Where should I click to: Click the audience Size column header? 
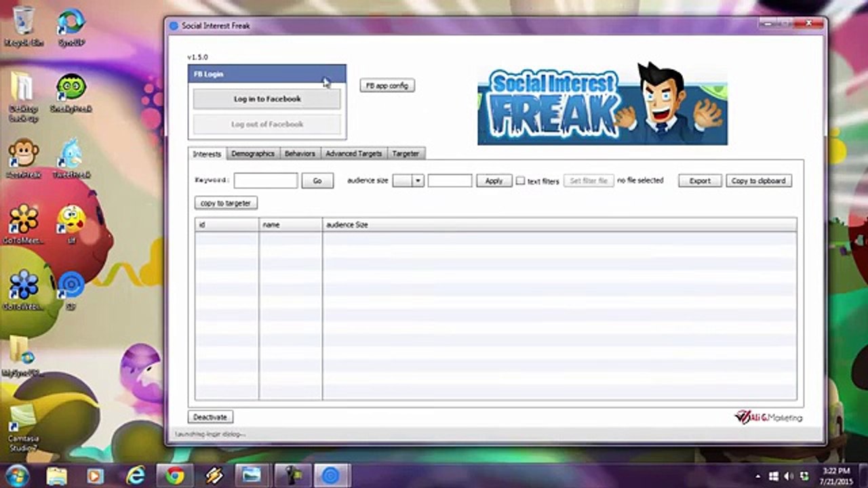[559, 224]
